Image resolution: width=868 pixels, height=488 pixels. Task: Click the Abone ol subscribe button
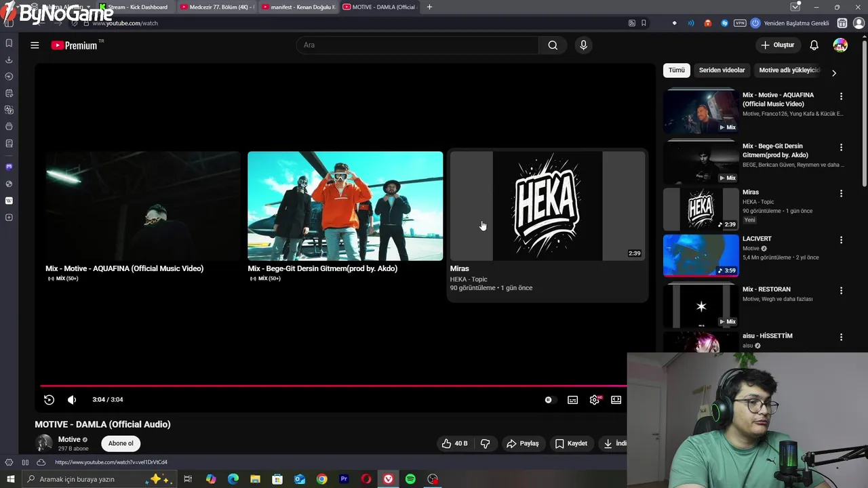pyautogui.click(x=121, y=443)
